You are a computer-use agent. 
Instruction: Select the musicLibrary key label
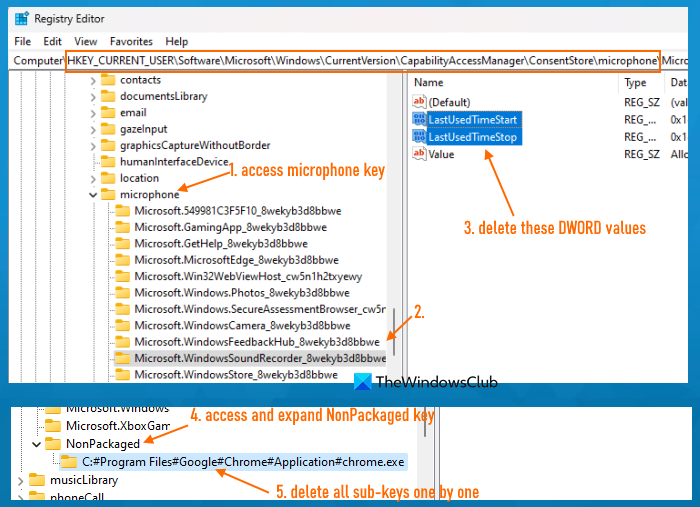point(84,480)
